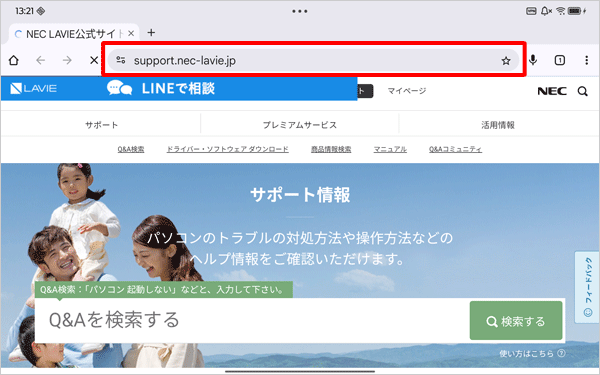The image size is (600, 375).
Task: Open the browser three-dot menu
Action: click(x=586, y=60)
